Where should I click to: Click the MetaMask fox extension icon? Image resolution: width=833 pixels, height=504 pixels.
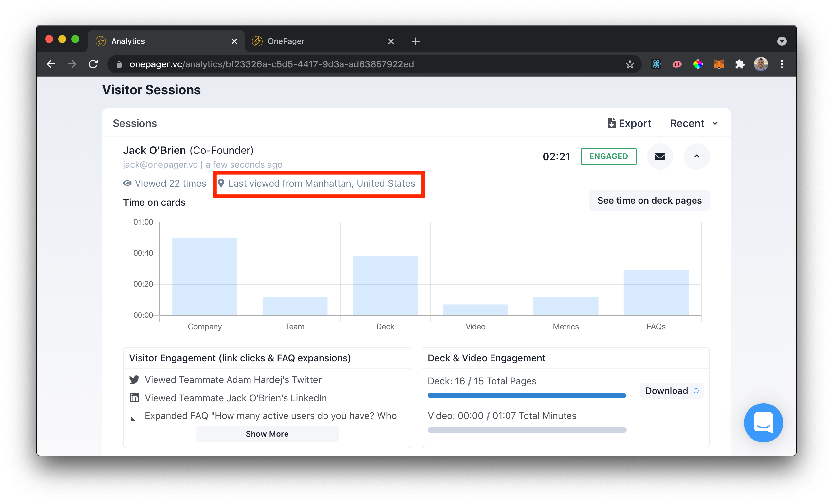(x=719, y=64)
